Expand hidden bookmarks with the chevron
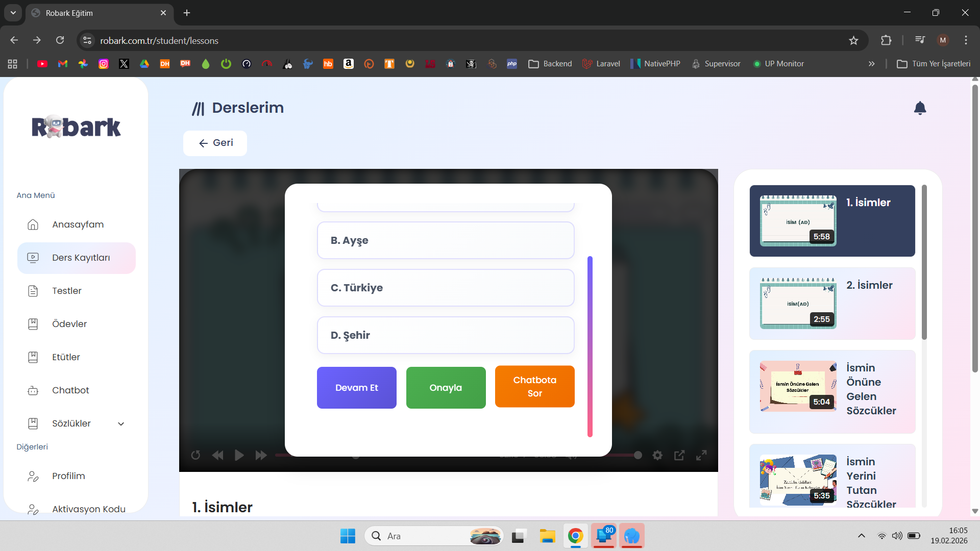The image size is (980, 551). (x=872, y=63)
